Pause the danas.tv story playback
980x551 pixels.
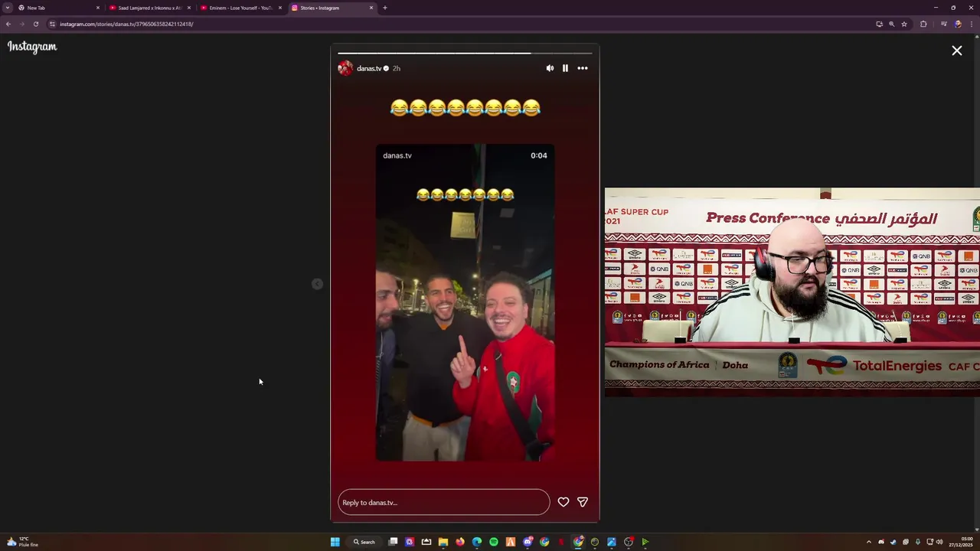[565, 68]
